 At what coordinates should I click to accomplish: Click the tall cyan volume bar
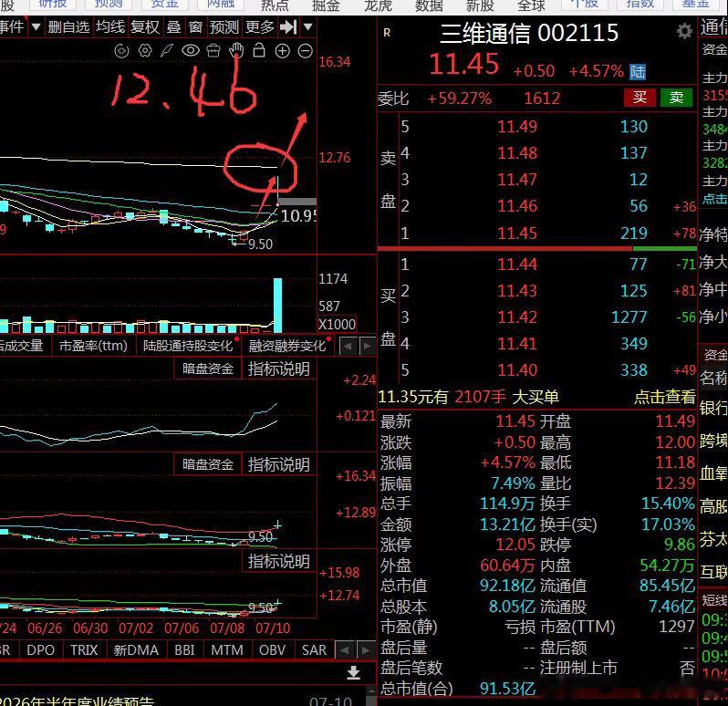tap(277, 305)
